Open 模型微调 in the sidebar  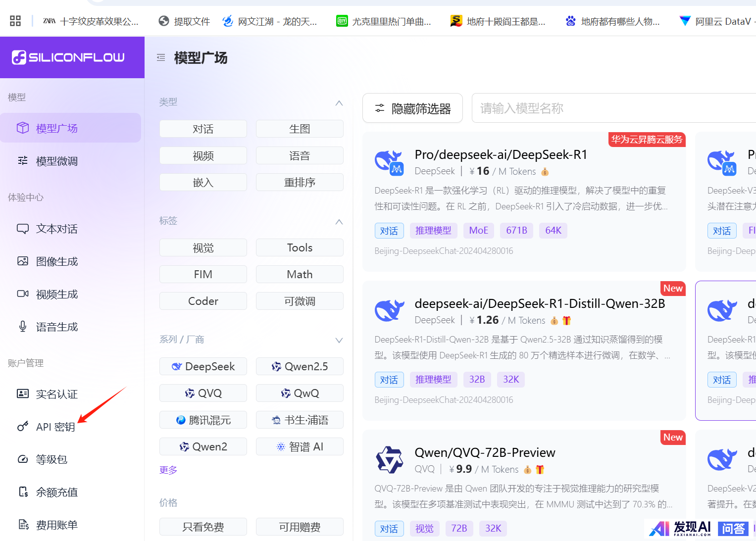(70, 161)
